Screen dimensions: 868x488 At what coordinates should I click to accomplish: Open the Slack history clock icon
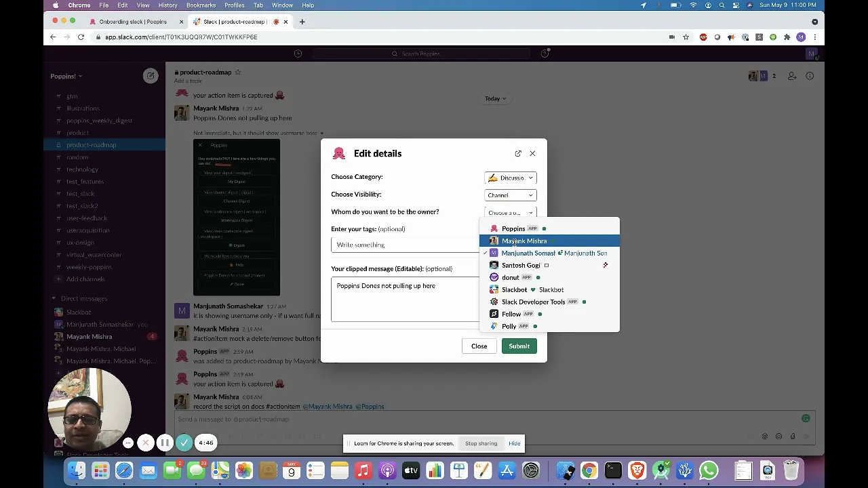click(298, 54)
